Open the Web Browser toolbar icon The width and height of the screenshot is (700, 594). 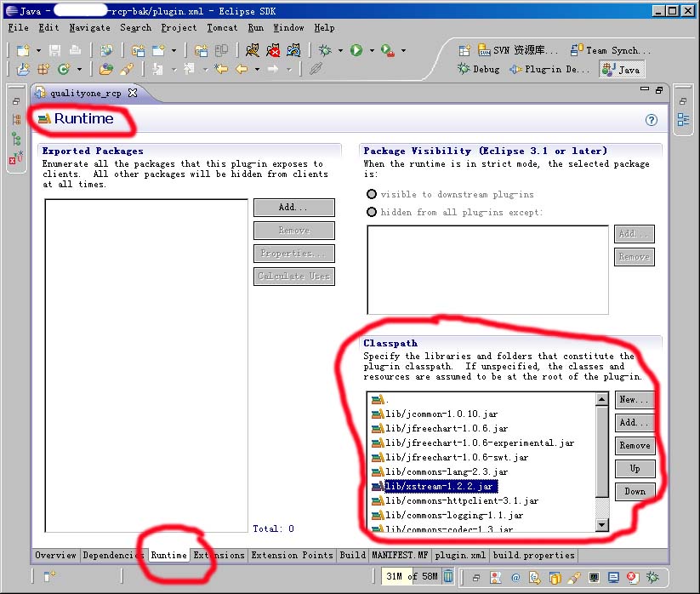point(106,50)
